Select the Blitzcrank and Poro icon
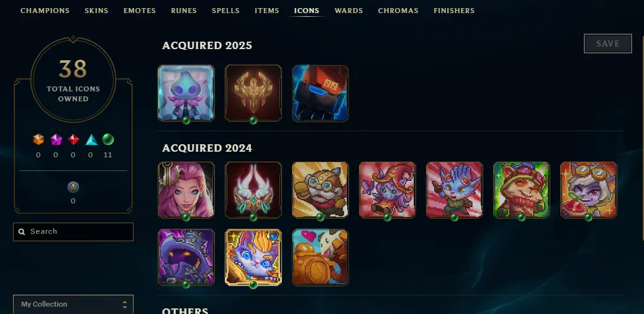 point(320,257)
